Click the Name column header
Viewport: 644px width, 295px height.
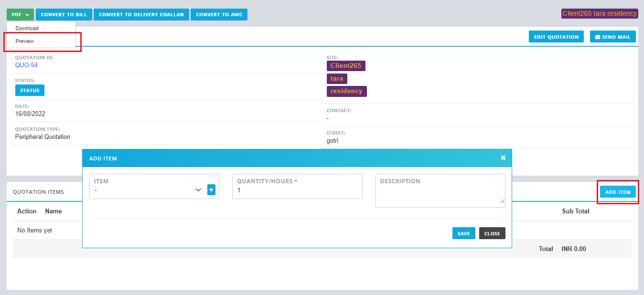click(x=54, y=211)
